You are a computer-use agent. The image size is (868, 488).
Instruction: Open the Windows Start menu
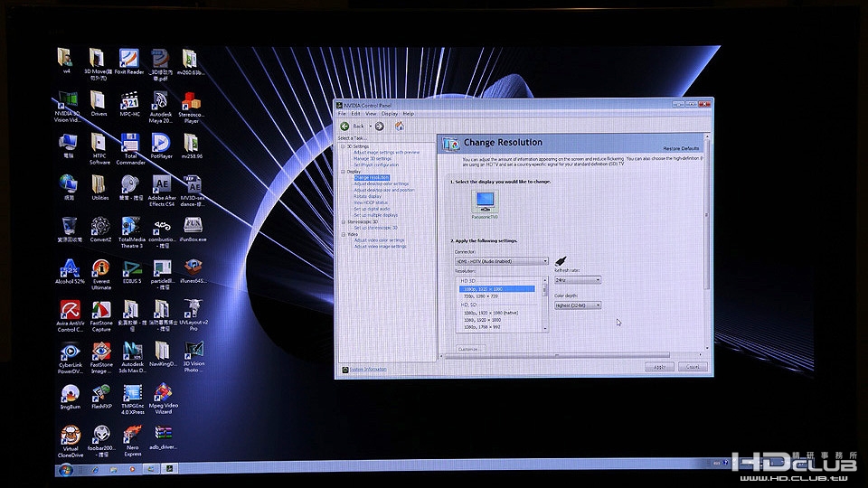coord(65,470)
